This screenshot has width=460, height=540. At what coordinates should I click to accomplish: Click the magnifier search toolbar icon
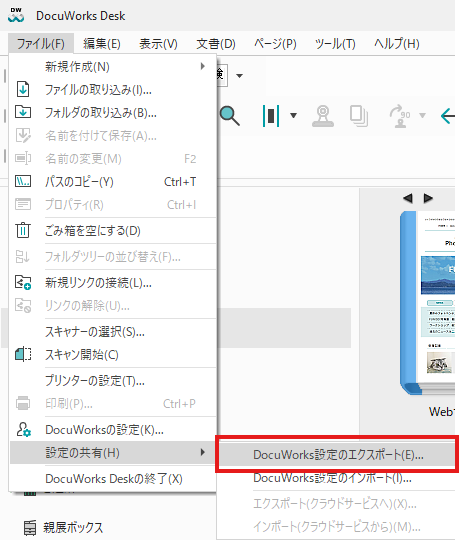tap(230, 116)
